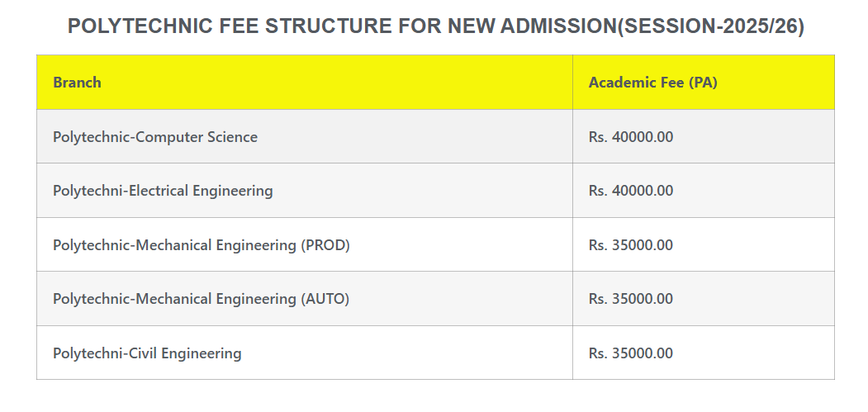Image resolution: width=868 pixels, height=412 pixels.
Task: Click the (AUTO) label text
Action: 325,299
